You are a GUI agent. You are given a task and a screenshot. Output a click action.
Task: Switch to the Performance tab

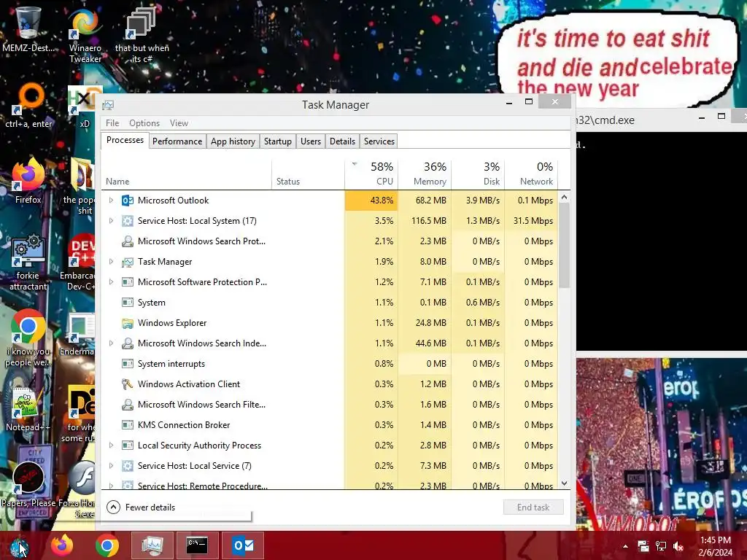point(177,141)
